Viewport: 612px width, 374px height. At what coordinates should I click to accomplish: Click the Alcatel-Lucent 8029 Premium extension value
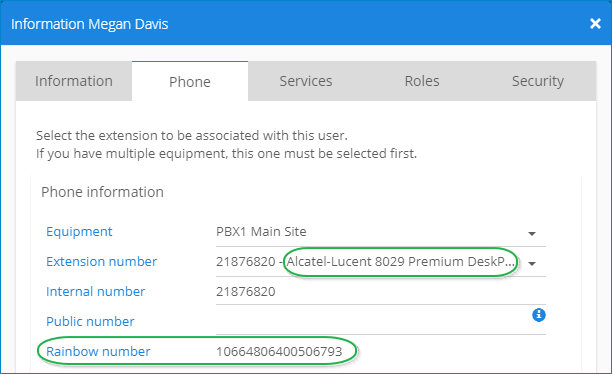[x=400, y=262]
